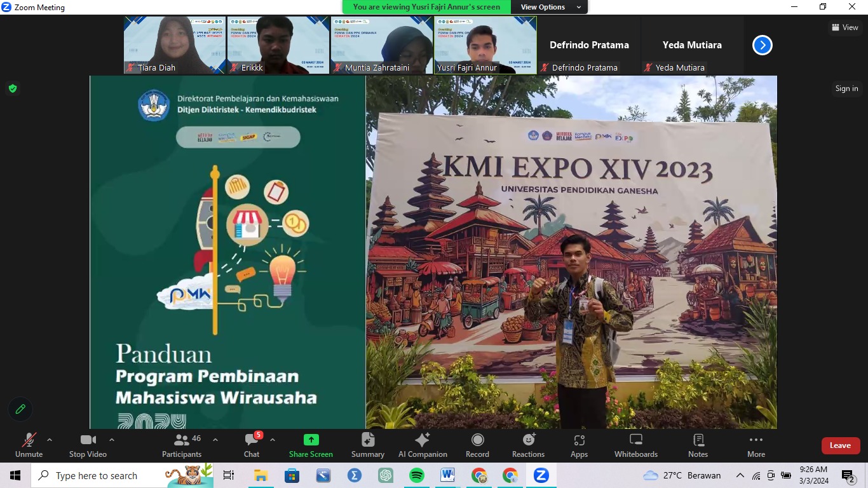
Task: Open the More options menu
Action: pos(756,445)
